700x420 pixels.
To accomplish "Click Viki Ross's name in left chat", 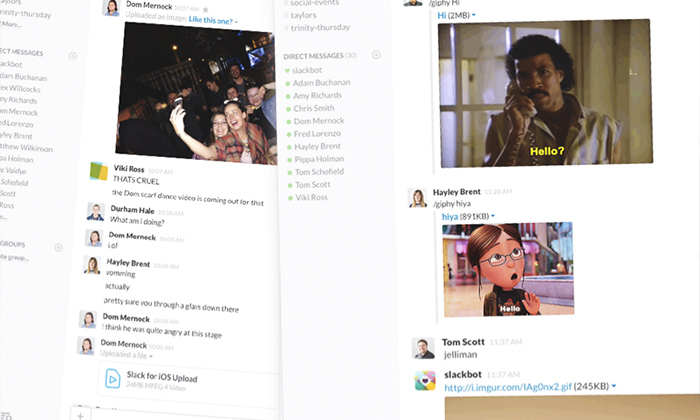I will (x=129, y=169).
